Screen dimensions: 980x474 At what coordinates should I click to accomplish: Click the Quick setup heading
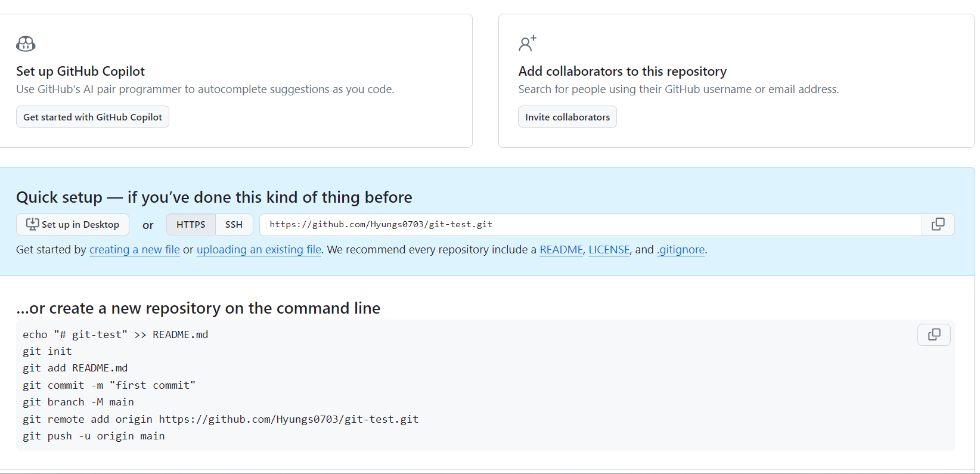pyautogui.click(x=214, y=197)
